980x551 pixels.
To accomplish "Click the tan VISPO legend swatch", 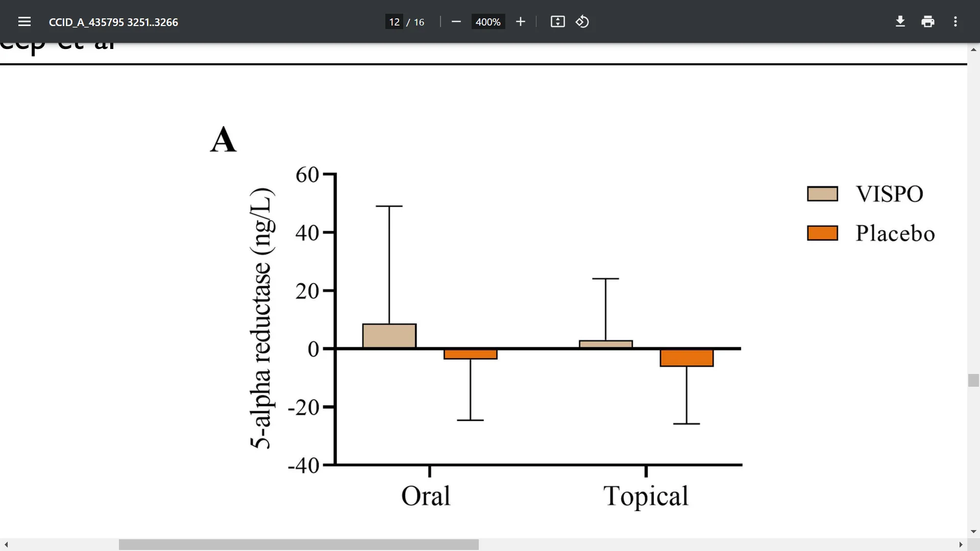I will pyautogui.click(x=822, y=194).
